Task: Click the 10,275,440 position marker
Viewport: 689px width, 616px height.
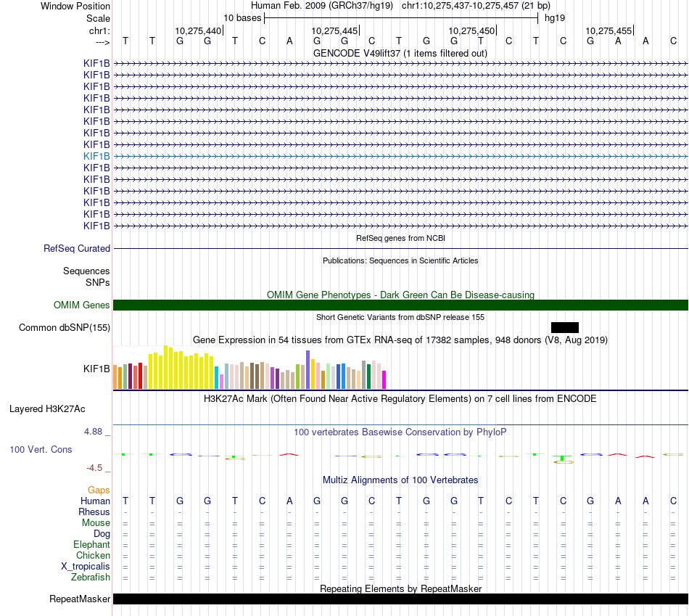Action: (198, 30)
